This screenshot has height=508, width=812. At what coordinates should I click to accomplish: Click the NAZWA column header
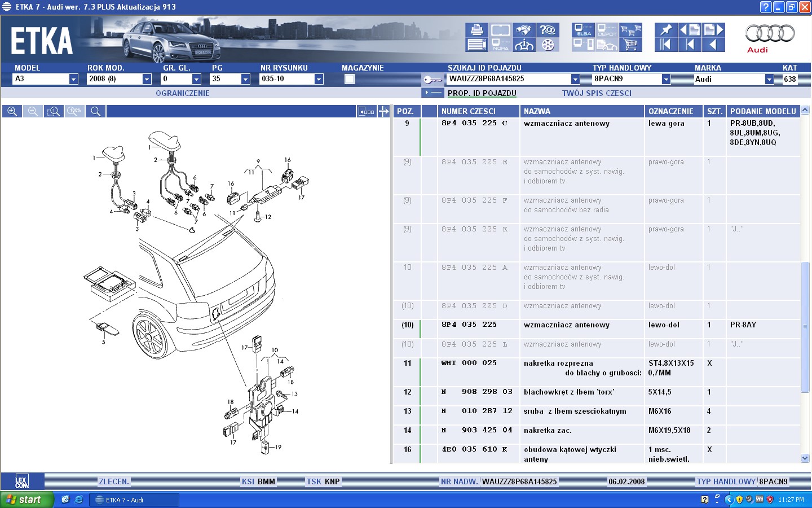point(582,111)
